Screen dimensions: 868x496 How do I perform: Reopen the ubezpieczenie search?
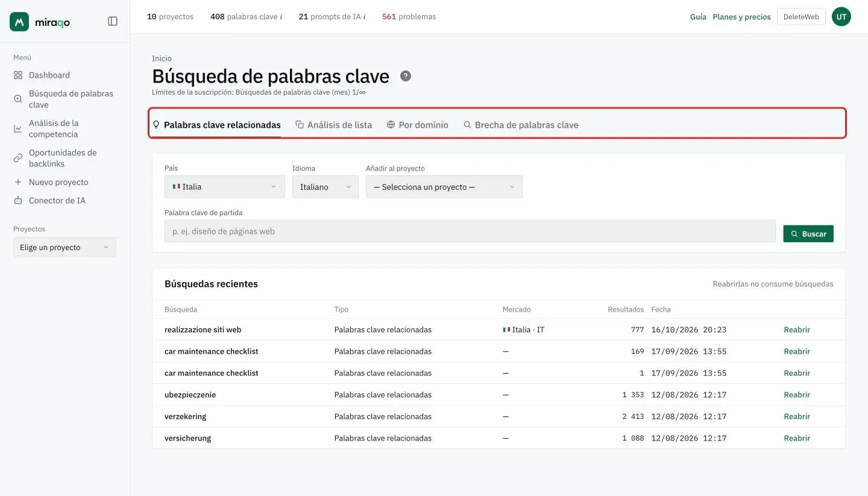(x=797, y=395)
